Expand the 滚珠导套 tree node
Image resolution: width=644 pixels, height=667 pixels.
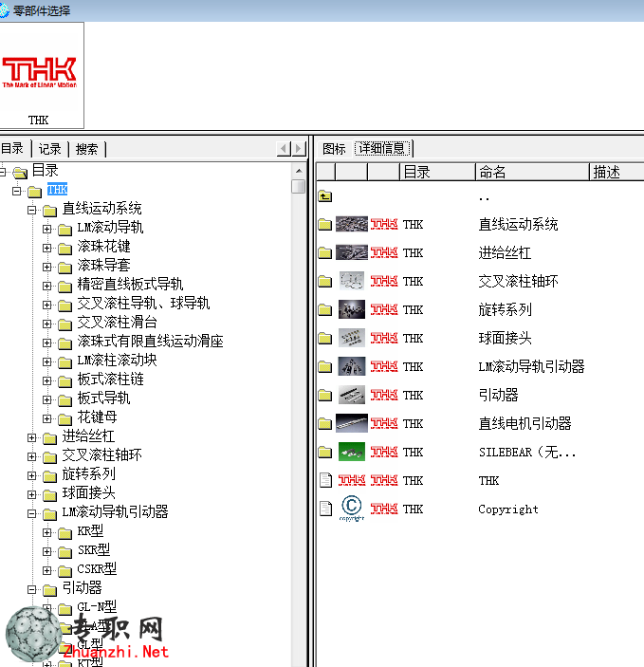click(x=46, y=267)
